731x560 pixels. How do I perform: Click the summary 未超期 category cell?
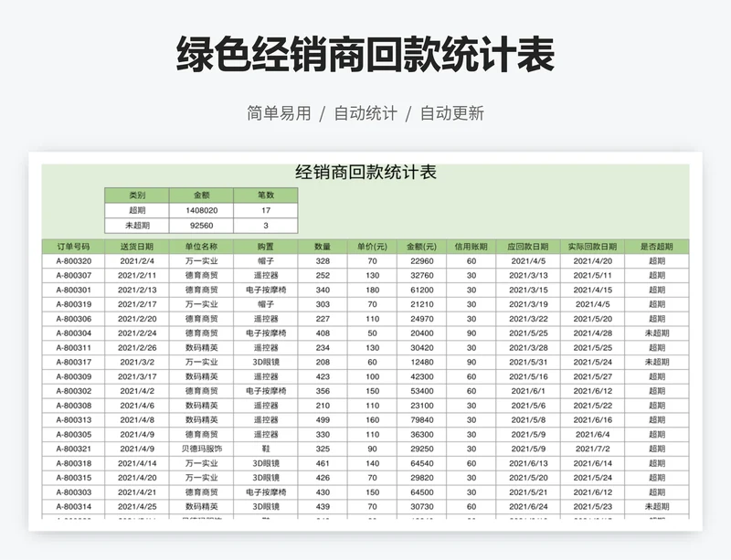click(137, 226)
